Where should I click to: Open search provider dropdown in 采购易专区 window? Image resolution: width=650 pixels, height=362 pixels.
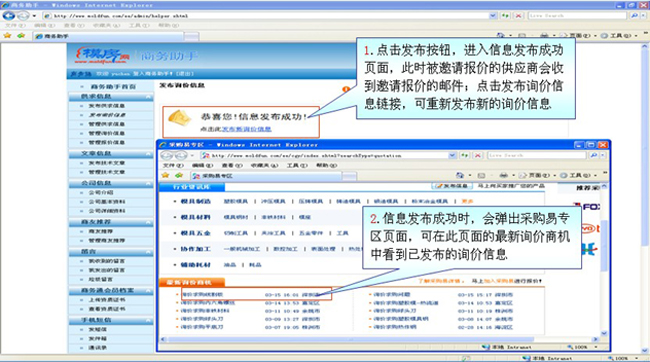pos(603,155)
